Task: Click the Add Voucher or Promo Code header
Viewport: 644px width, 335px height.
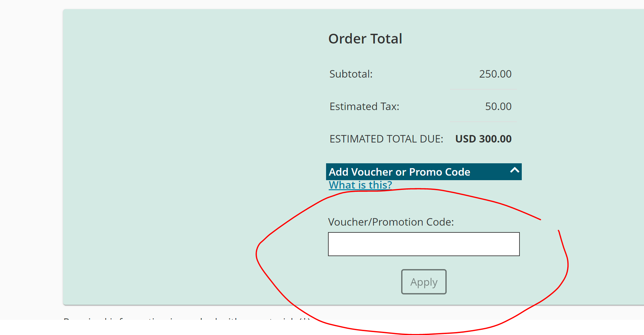Action: (424, 172)
